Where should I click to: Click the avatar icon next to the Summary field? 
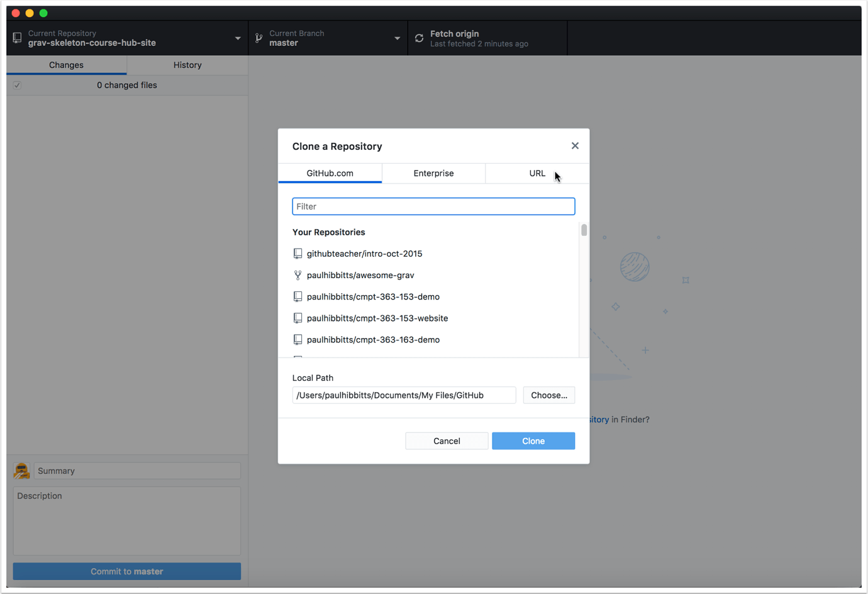pos(21,470)
